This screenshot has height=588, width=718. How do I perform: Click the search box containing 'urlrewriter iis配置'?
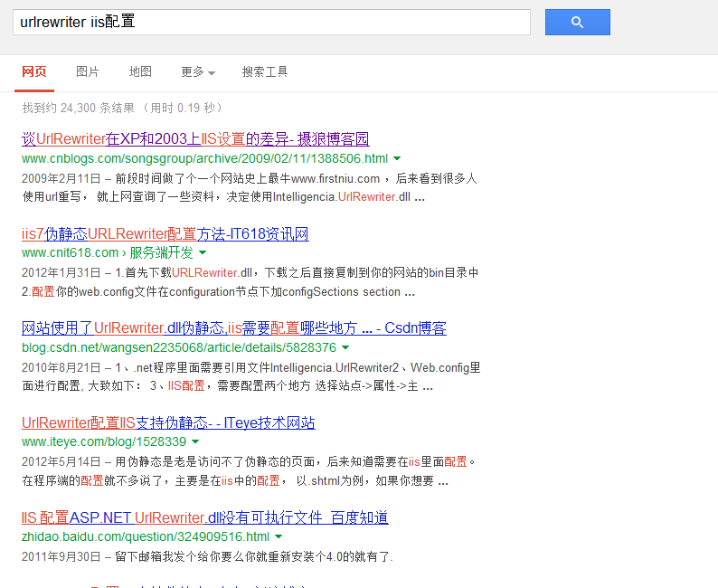[271, 22]
